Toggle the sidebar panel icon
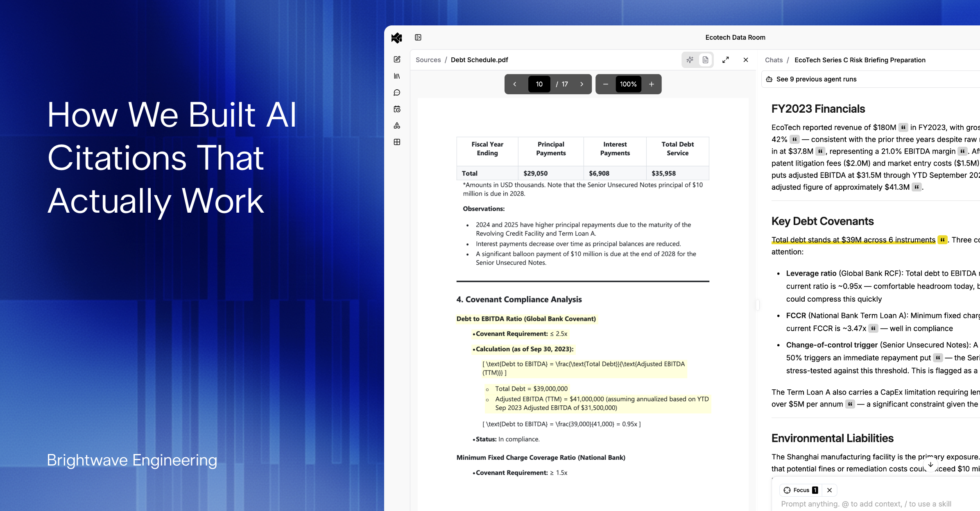980x511 pixels. point(418,38)
